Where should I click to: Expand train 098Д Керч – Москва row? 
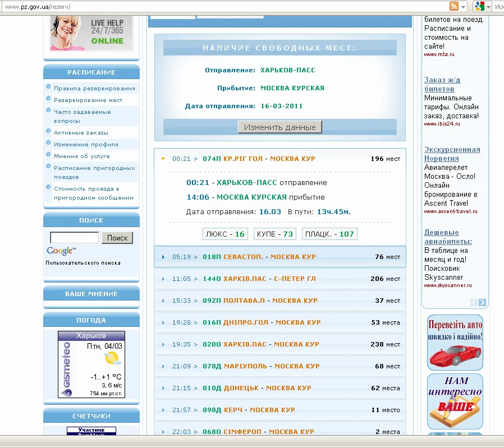pos(280,410)
